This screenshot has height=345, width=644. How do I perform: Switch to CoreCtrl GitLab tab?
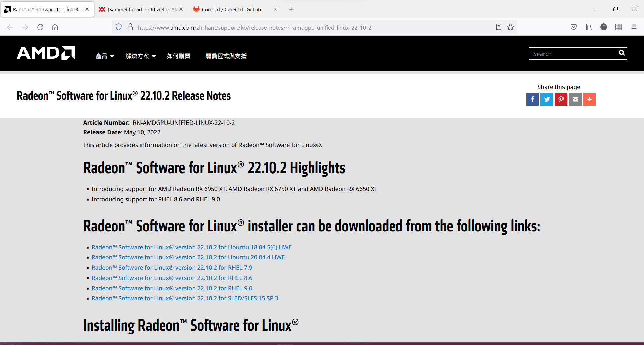pyautogui.click(x=235, y=9)
